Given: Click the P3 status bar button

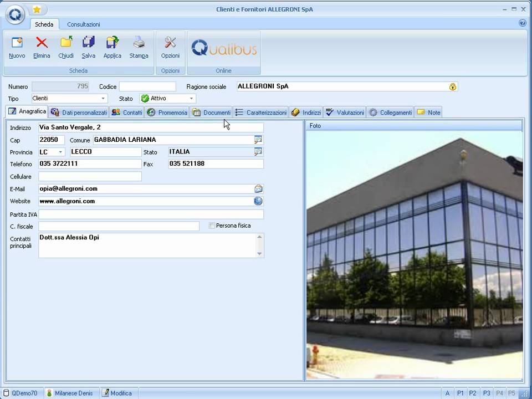Looking at the screenshot, I should pyautogui.click(x=487, y=393).
